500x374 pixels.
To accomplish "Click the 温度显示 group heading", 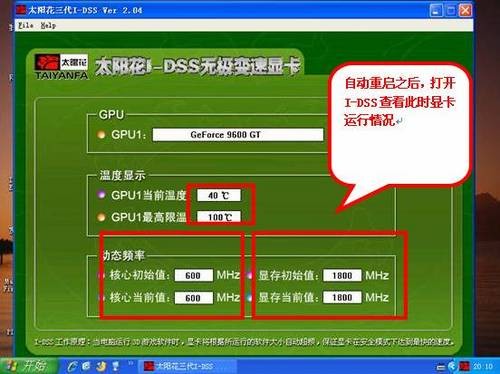I will pos(122,175).
